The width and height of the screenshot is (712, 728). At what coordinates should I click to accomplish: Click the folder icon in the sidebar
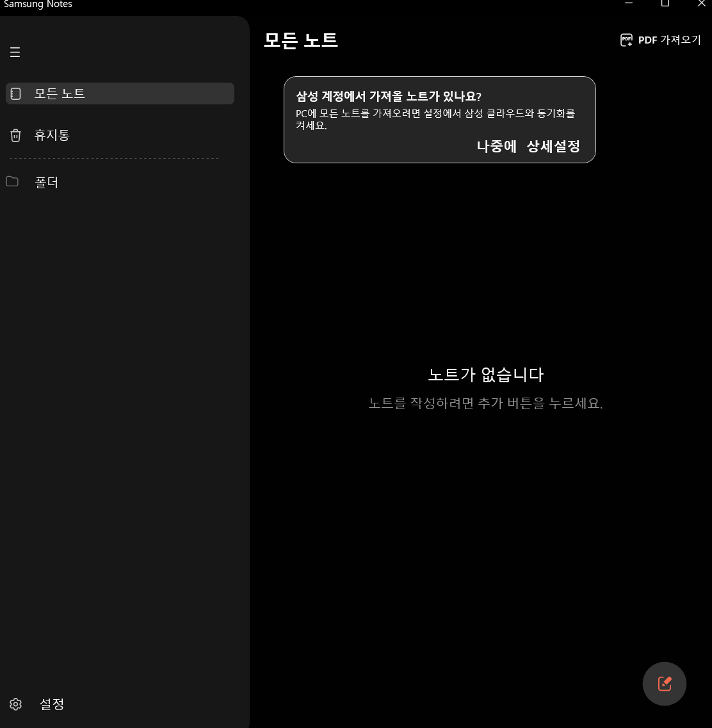[13, 181]
